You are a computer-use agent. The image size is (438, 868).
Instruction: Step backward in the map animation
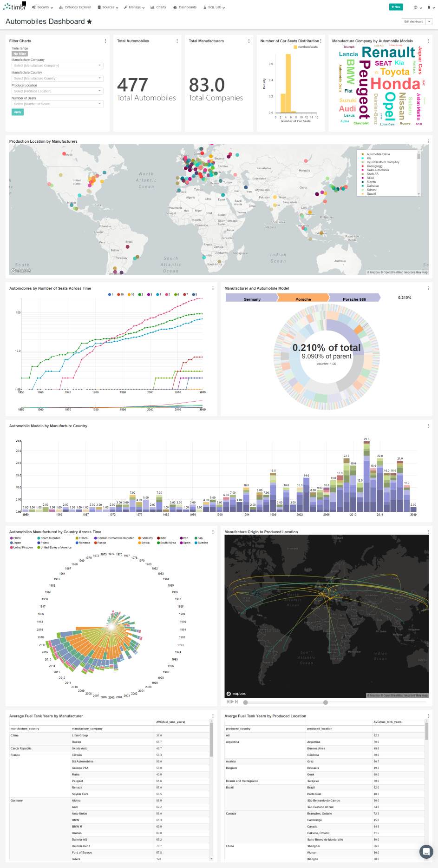tap(228, 702)
